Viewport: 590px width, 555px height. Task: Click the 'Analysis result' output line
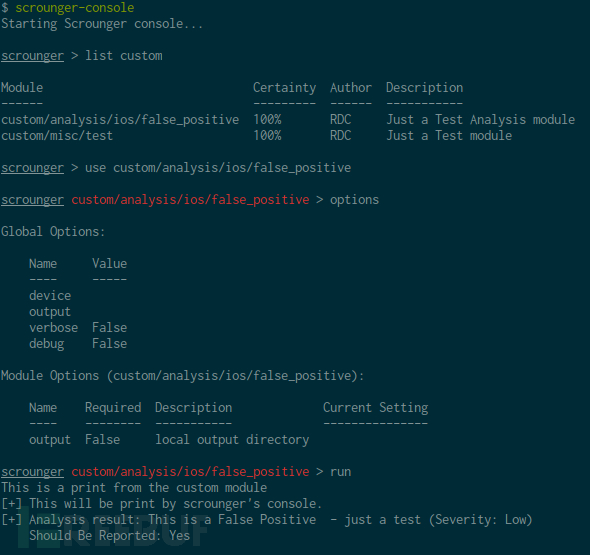pyautogui.click(x=267, y=520)
